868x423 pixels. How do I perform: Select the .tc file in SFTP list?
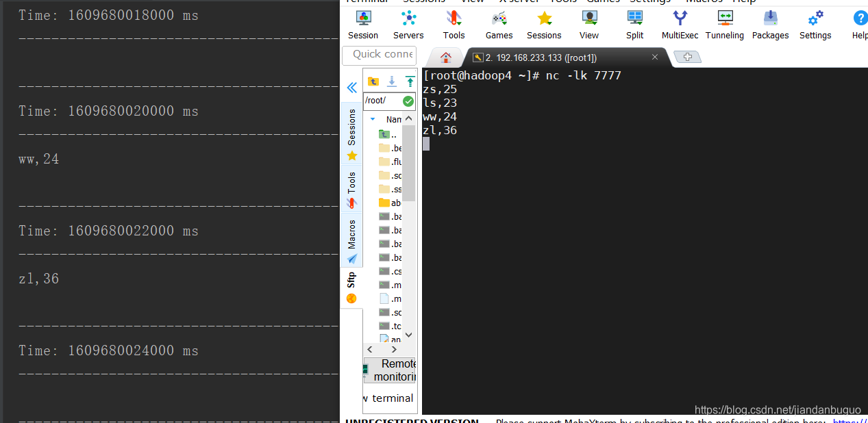(x=390, y=326)
